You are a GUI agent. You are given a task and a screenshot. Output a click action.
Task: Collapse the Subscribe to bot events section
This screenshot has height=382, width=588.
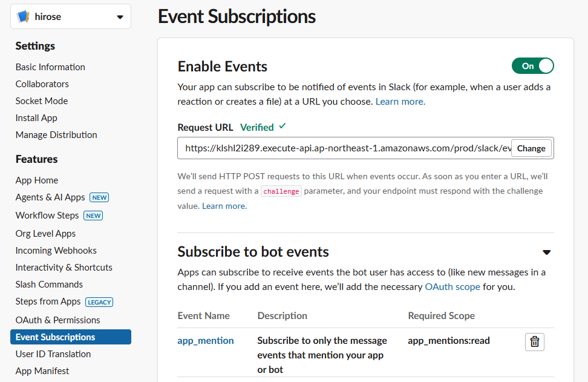546,252
